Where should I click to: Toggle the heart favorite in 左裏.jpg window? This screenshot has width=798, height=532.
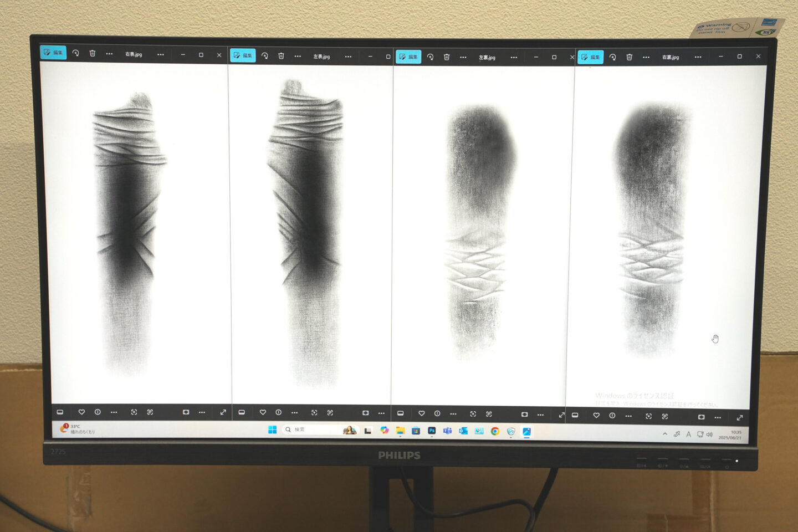pos(422,413)
